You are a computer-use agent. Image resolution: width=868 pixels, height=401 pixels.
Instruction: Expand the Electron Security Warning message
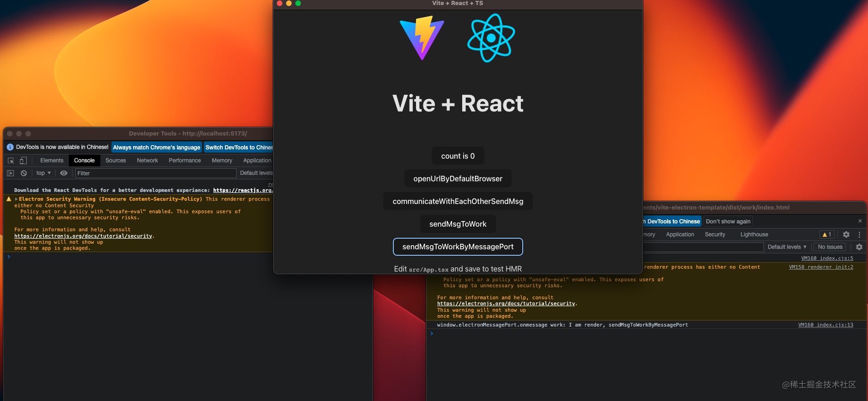coord(16,199)
